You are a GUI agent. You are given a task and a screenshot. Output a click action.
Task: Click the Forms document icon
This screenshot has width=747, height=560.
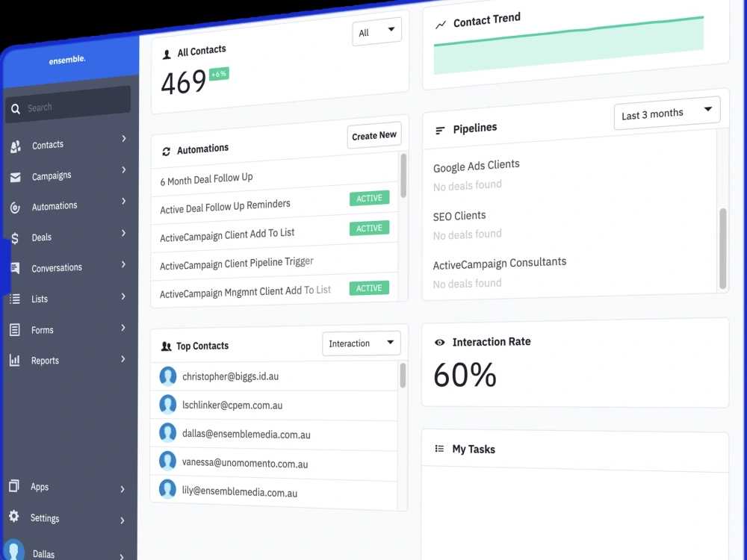point(15,329)
